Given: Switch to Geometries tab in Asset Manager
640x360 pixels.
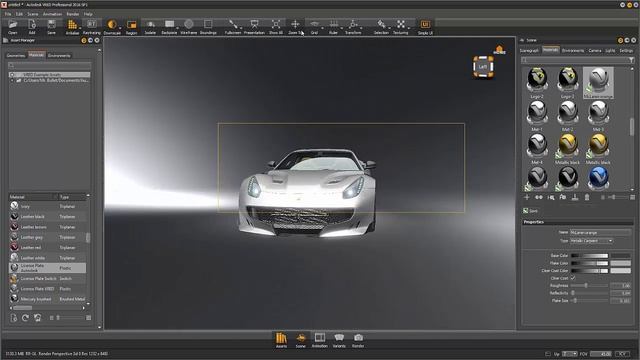Looking at the screenshot, I should [x=16, y=56].
